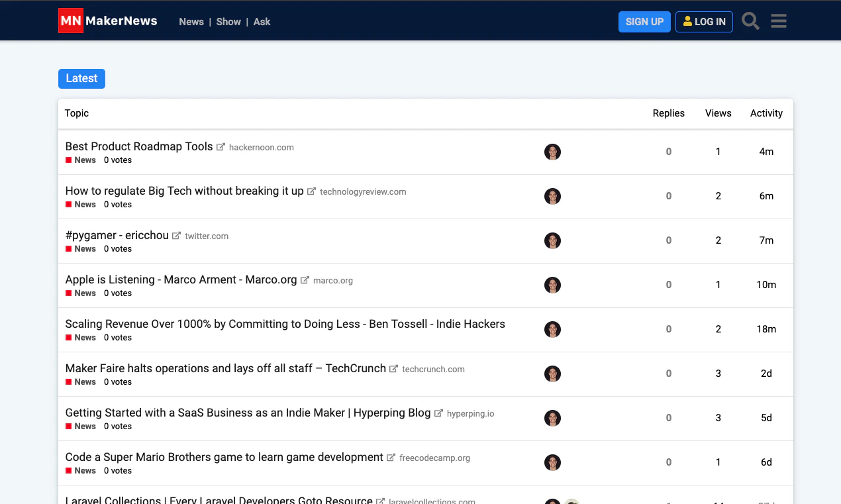The width and height of the screenshot is (841, 504).
Task: Open topic Apple is Listening - Marco Arment
Action: coord(181,279)
